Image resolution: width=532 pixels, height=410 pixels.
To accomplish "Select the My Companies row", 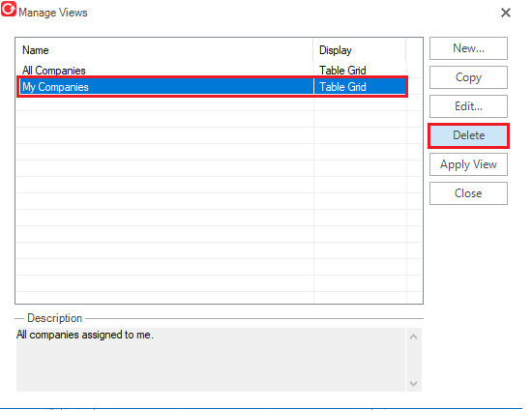I will pos(212,87).
